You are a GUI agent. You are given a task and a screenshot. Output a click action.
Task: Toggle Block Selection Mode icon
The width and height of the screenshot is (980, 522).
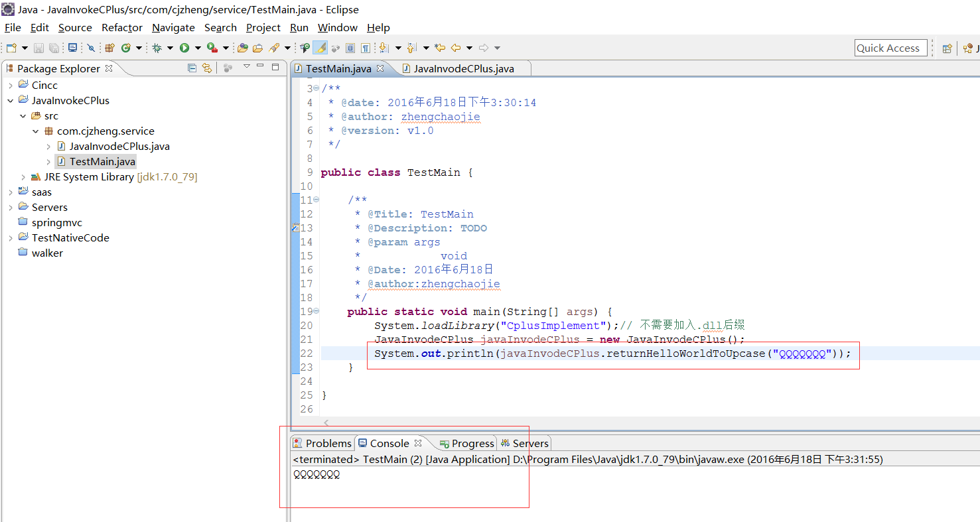pyautogui.click(x=350, y=48)
